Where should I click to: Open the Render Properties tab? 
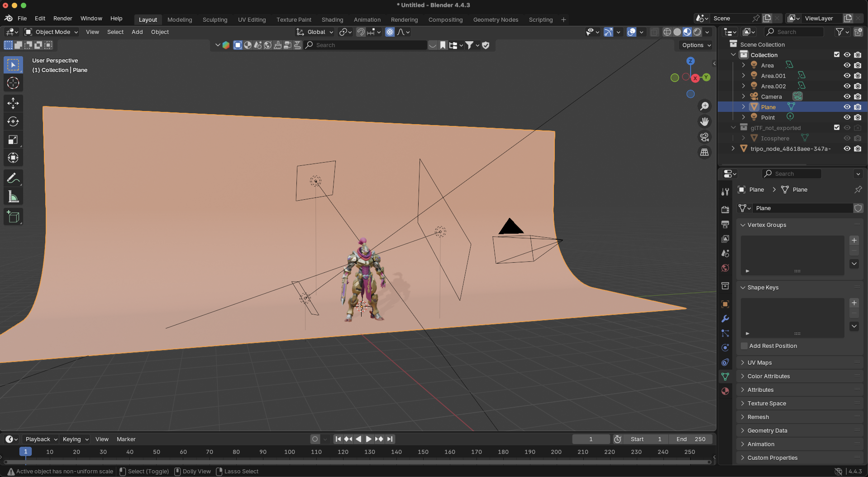[725, 209]
